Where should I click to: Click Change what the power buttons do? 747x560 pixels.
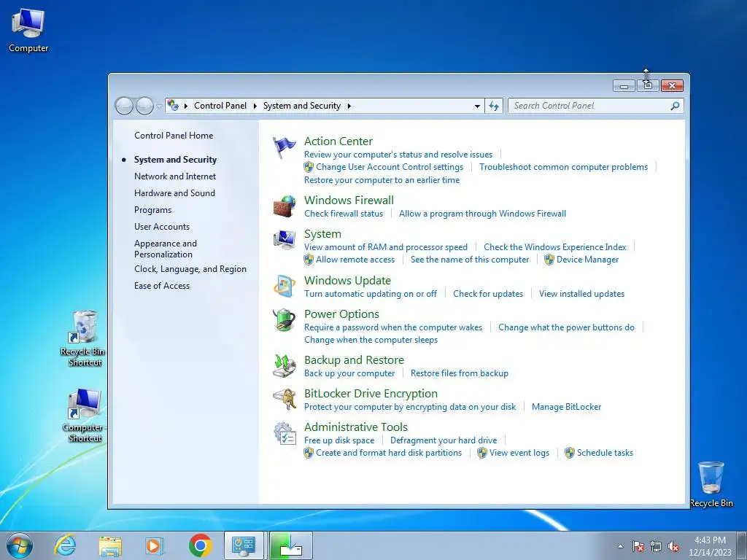(x=566, y=327)
